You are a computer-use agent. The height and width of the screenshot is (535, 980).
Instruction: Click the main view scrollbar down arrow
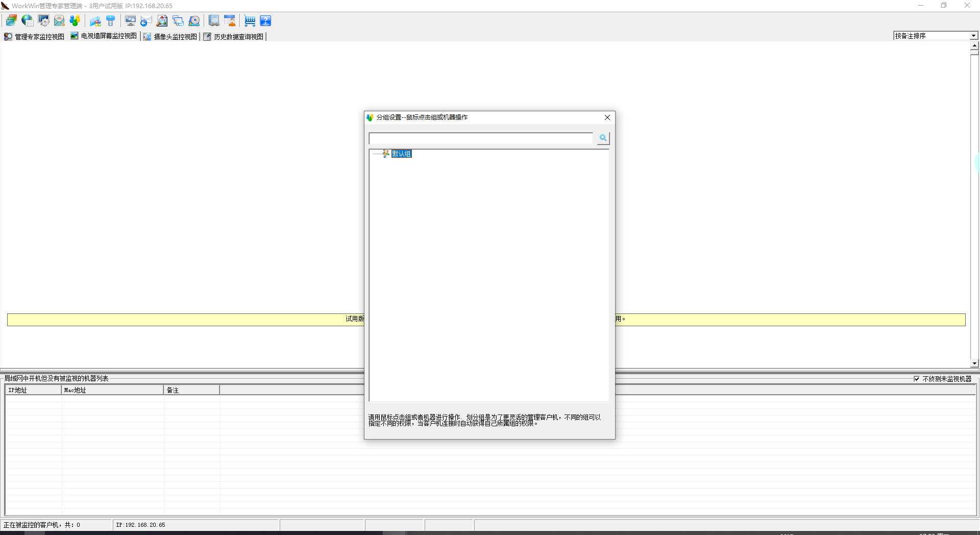(974, 363)
